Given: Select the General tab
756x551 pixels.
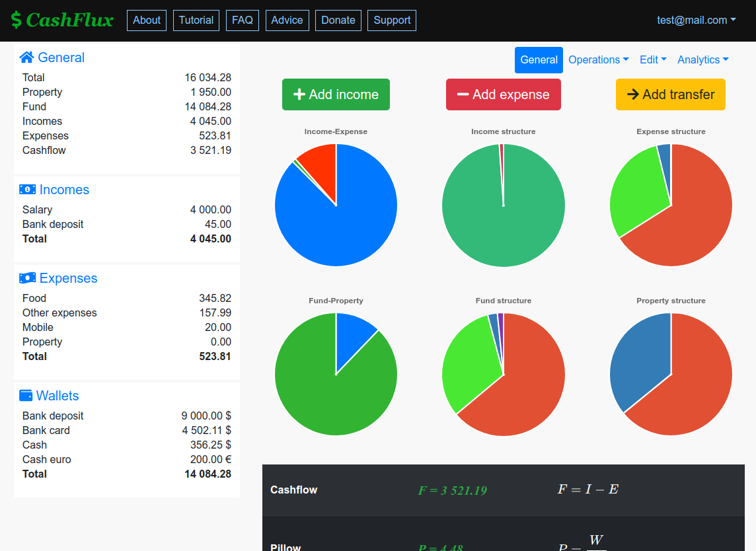Looking at the screenshot, I should click(539, 59).
